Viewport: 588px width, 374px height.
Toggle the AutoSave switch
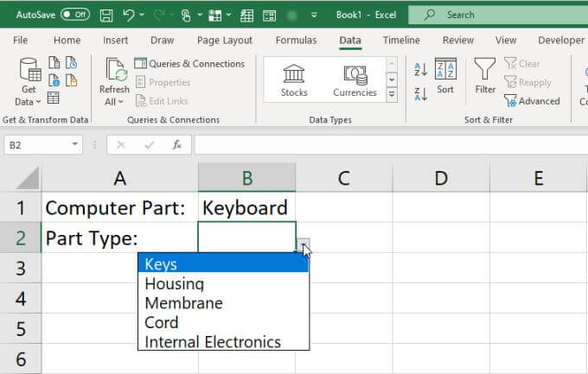pos(76,15)
